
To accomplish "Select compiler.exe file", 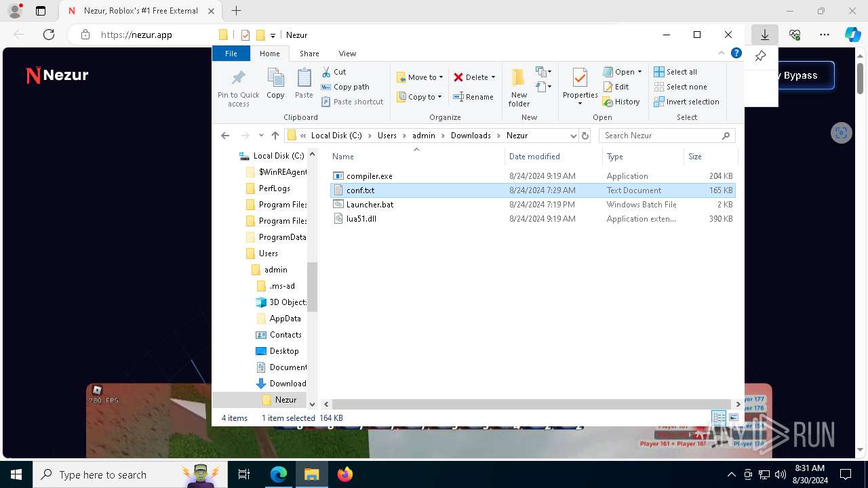I will [x=532, y=176].
